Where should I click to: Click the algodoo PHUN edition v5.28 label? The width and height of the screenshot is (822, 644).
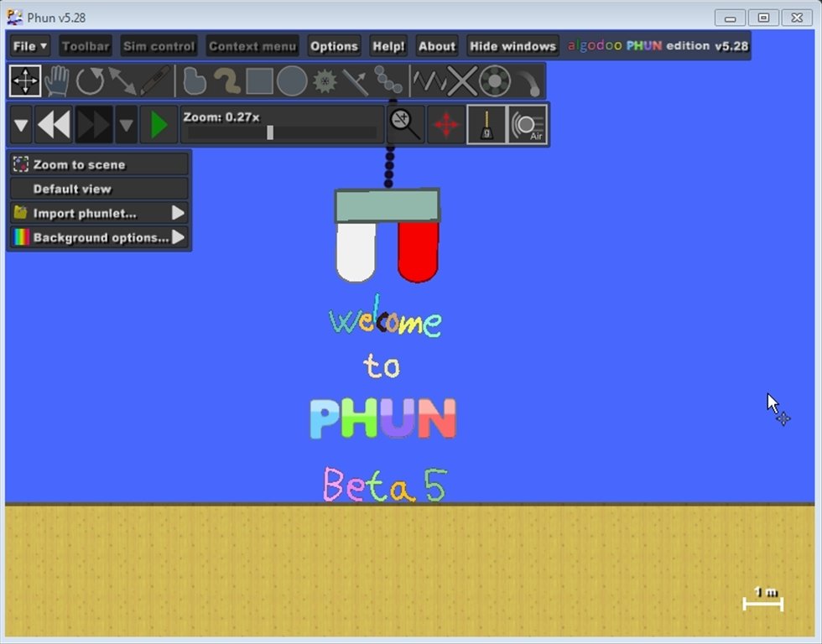point(658,45)
